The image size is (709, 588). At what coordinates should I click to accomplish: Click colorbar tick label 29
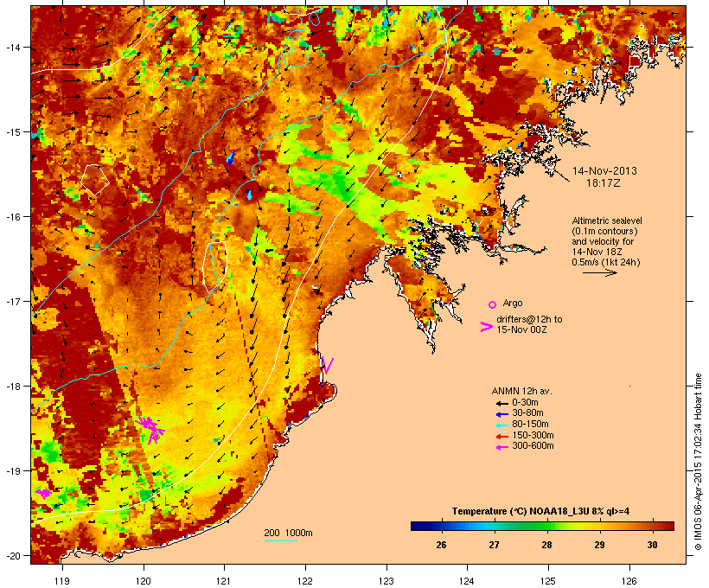tap(599, 545)
